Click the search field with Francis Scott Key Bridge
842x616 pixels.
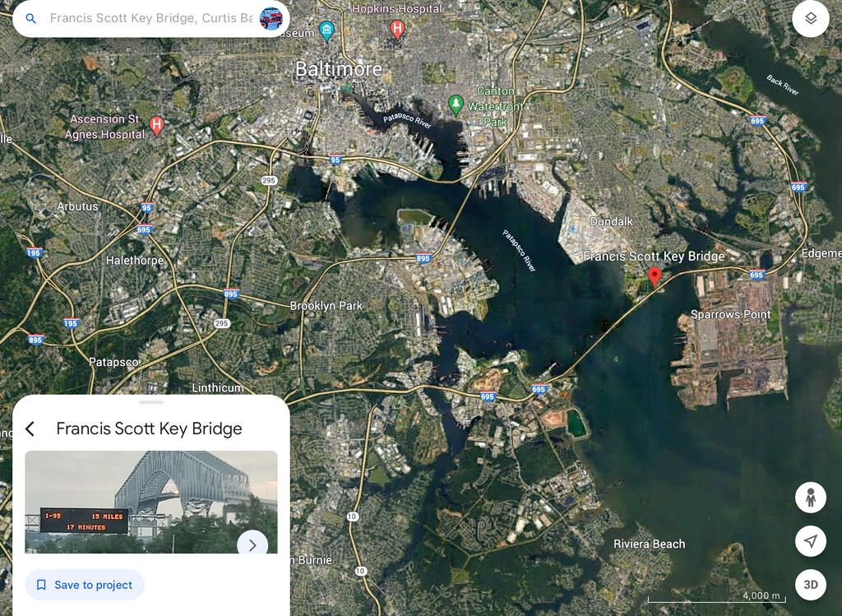coord(151,19)
